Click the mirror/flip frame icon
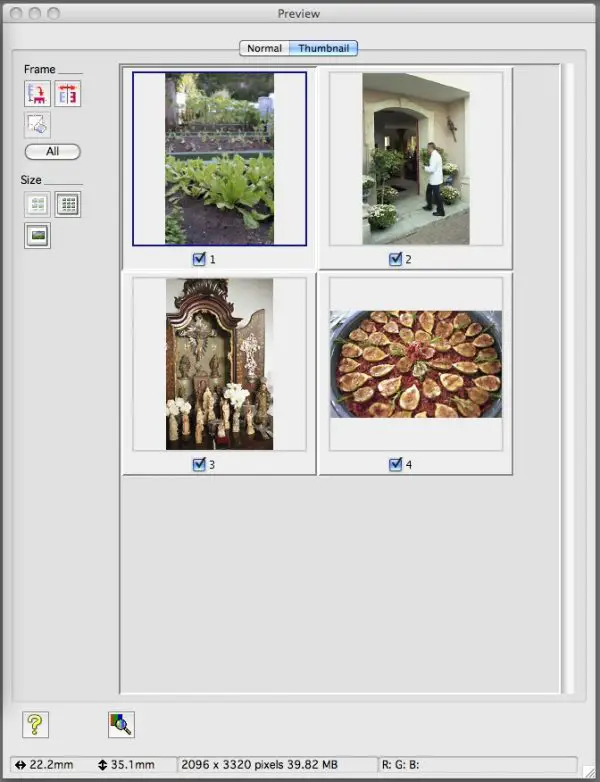 click(68, 94)
